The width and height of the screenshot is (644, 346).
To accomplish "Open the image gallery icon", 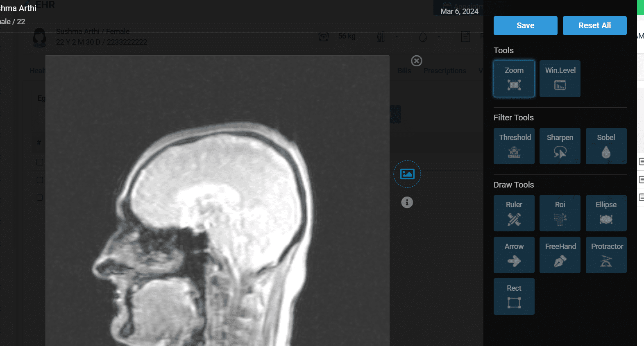I will [x=407, y=174].
